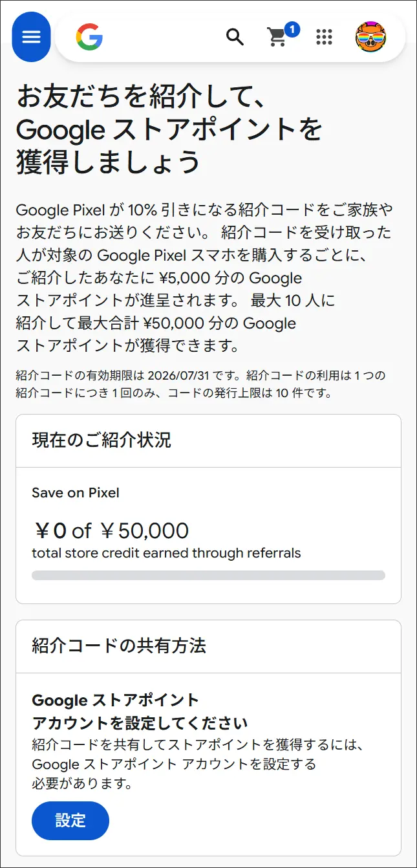Screen dimensions: 417x868
Task: Click the Google logo
Action: [89, 37]
